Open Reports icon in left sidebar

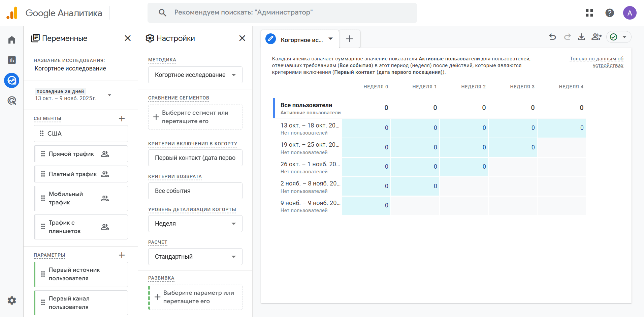[12, 60]
